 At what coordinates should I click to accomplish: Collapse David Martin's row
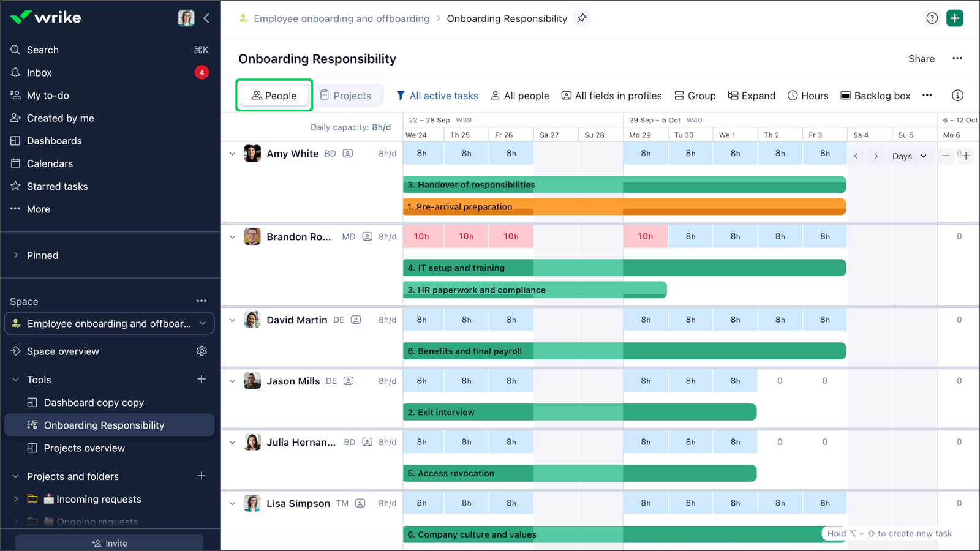pos(232,320)
